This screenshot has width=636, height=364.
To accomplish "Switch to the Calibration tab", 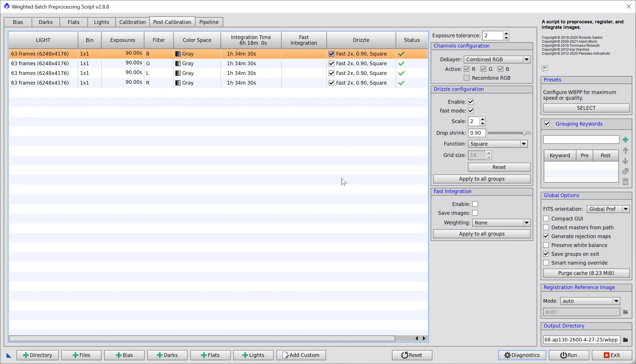I will coord(132,22).
